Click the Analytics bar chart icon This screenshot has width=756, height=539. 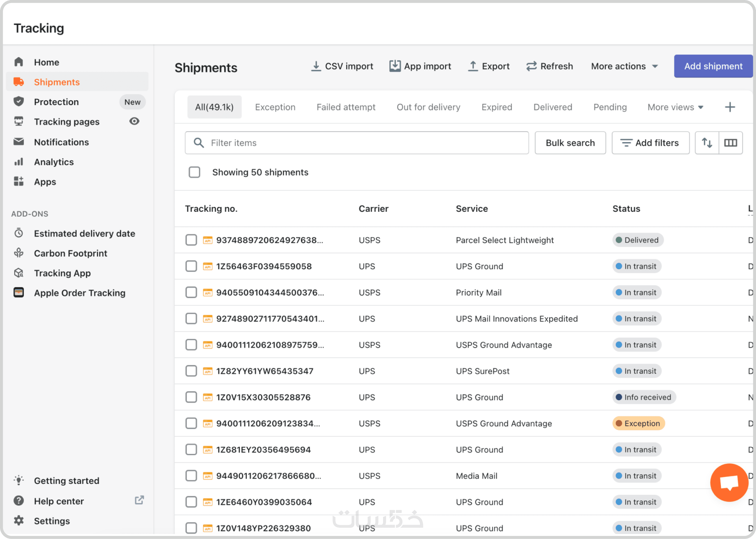click(19, 162)
